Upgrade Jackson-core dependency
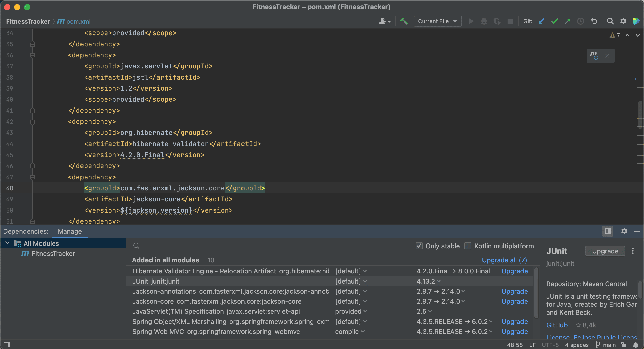This screenshot has height=349, width=644. click(515, 301)
